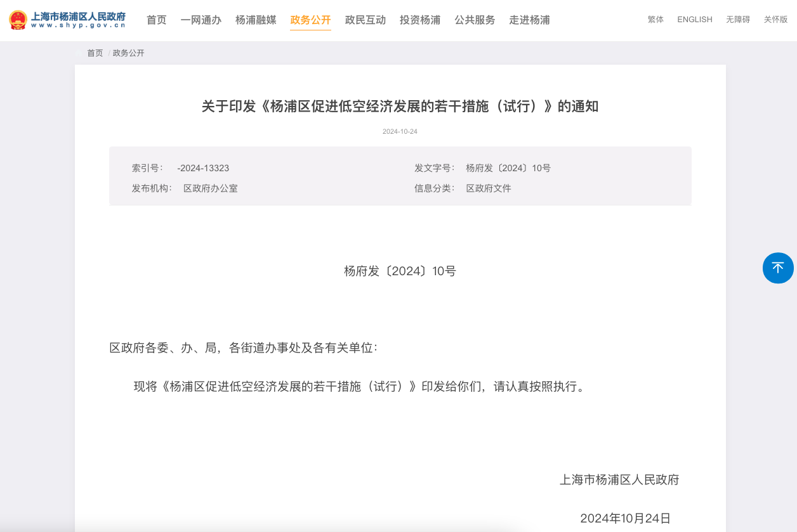Screen dimensions: 797x532
Task: Open the 公共服务 navigation item
Action: click(474, 20)
